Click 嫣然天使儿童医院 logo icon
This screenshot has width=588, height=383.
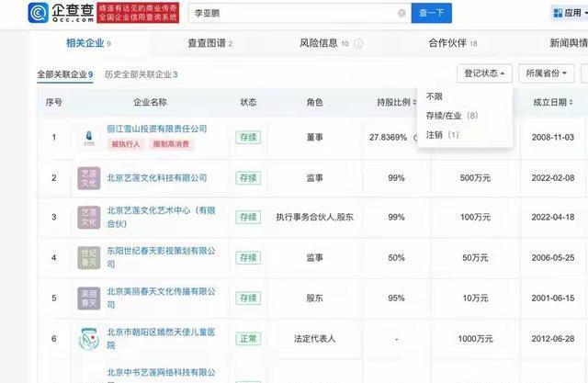pyautogui.click(x=88, y=339)
